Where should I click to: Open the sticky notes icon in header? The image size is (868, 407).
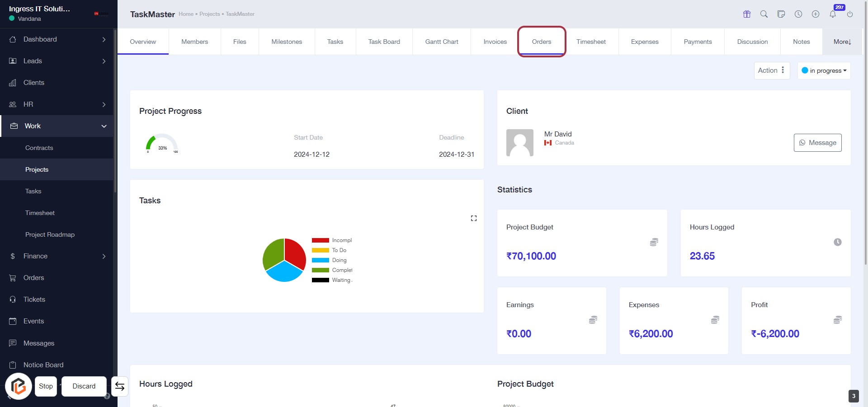pos(781,14)
